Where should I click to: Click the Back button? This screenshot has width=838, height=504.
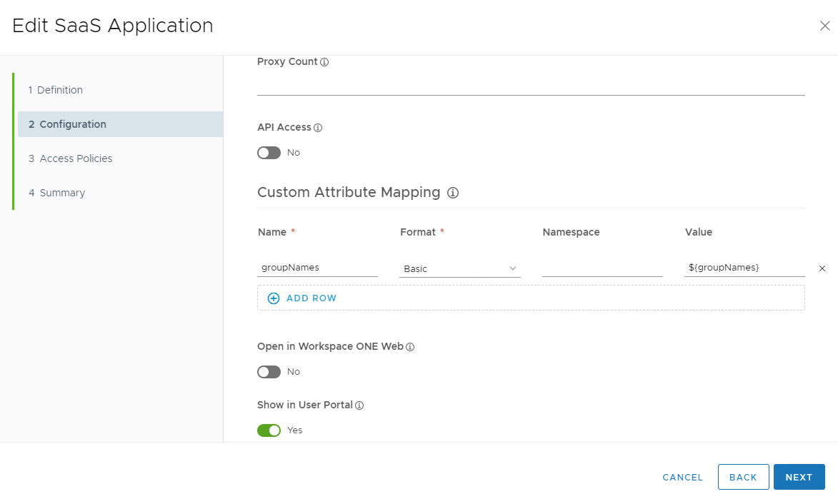(x=743, y=477)
